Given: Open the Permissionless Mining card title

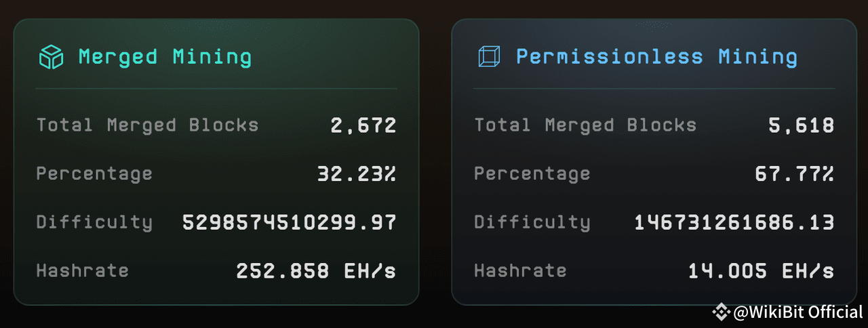Looking at the screenshot, I should (x=656, y=57).
